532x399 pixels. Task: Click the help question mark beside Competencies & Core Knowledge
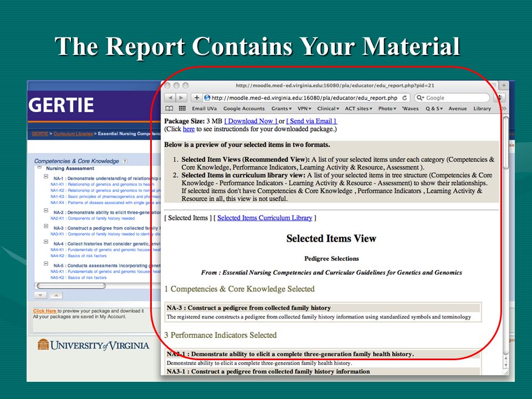tap(125, 161)
